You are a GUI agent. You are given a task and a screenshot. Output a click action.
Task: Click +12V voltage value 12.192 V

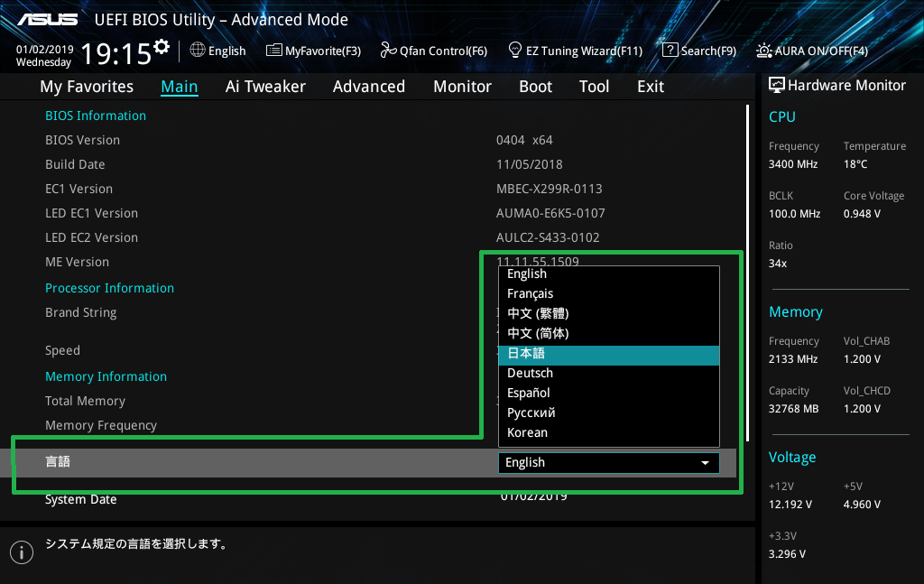coord(790,505)
